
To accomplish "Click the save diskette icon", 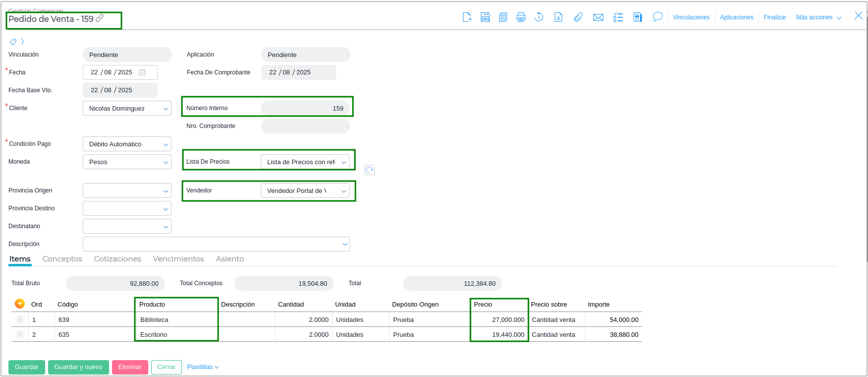I will [485, 17].
